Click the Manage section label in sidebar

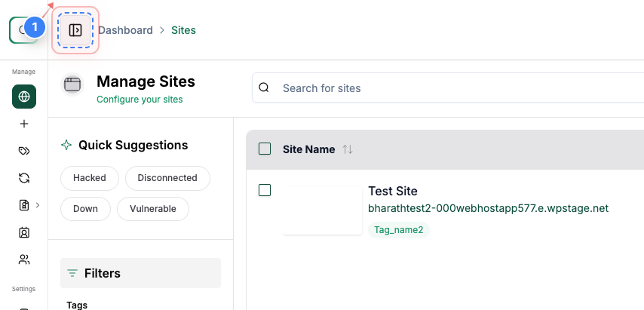pyautogui.click(x=23, y=72)
